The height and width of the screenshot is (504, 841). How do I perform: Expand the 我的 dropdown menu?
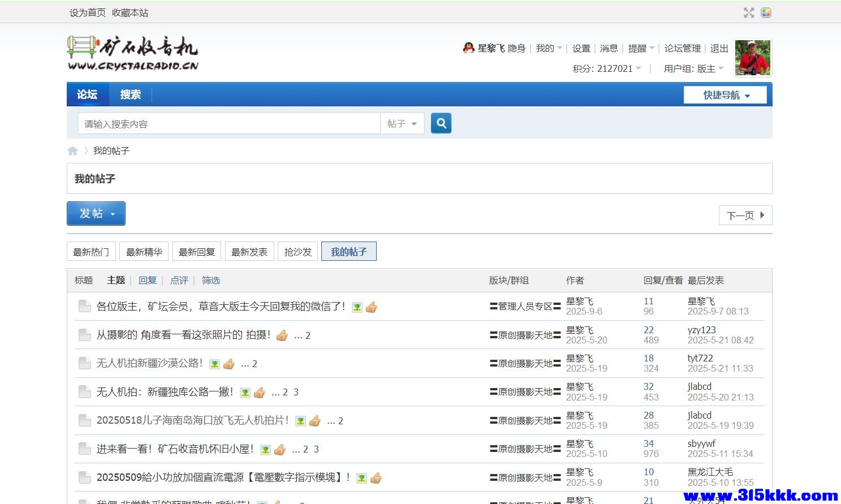click(x=547, y=48)
